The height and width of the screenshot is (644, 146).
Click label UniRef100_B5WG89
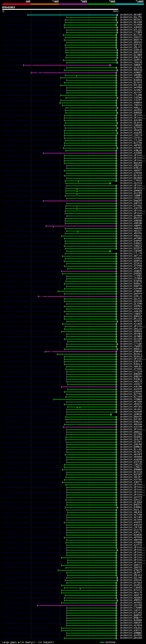131,352
